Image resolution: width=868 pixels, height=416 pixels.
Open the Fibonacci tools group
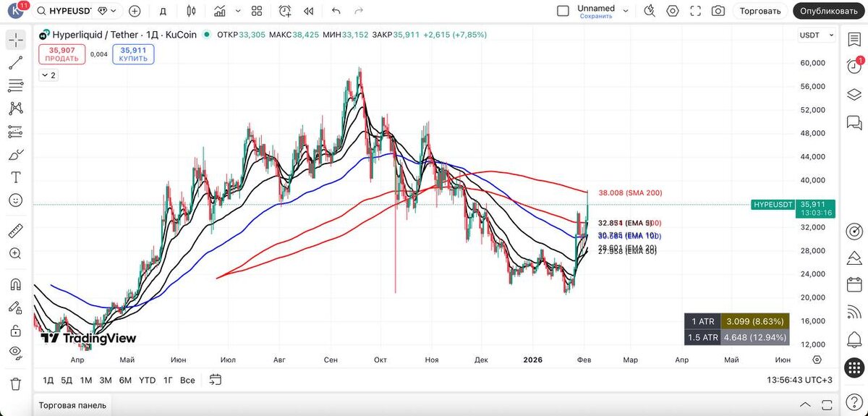16,86
